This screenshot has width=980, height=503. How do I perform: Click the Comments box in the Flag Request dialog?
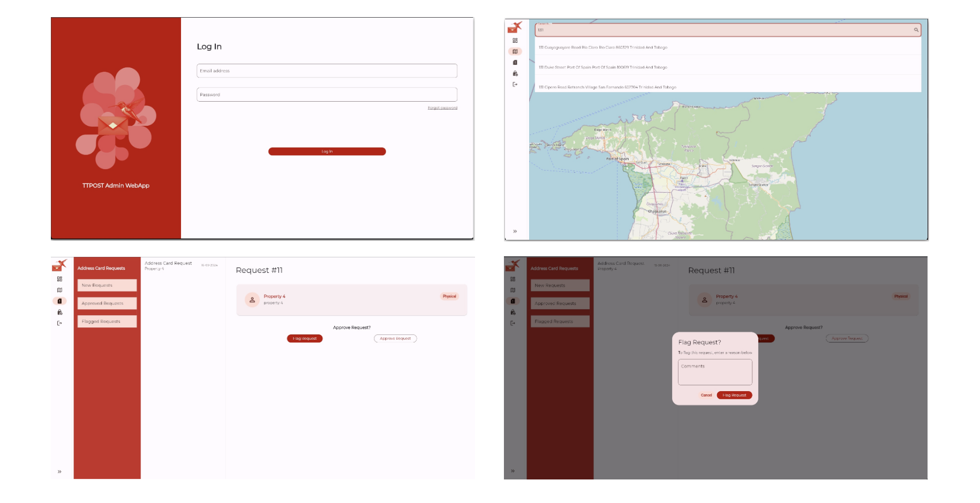(x=715, y=372)
